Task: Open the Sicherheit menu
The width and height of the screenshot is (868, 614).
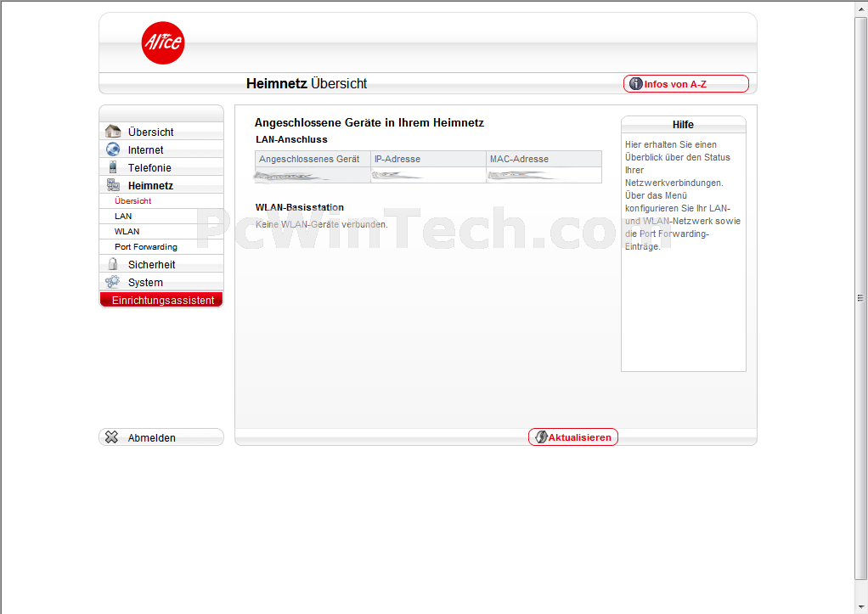Action: [161, 264]
